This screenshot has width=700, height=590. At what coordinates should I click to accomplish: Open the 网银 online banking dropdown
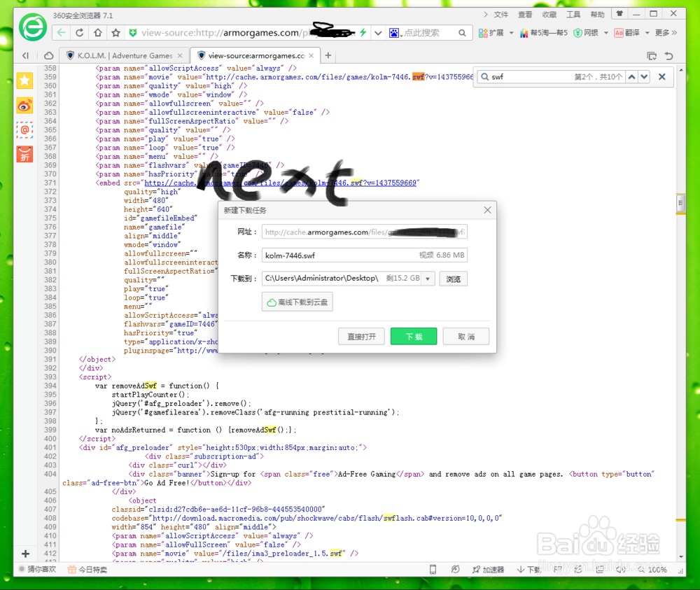(591, 33)
